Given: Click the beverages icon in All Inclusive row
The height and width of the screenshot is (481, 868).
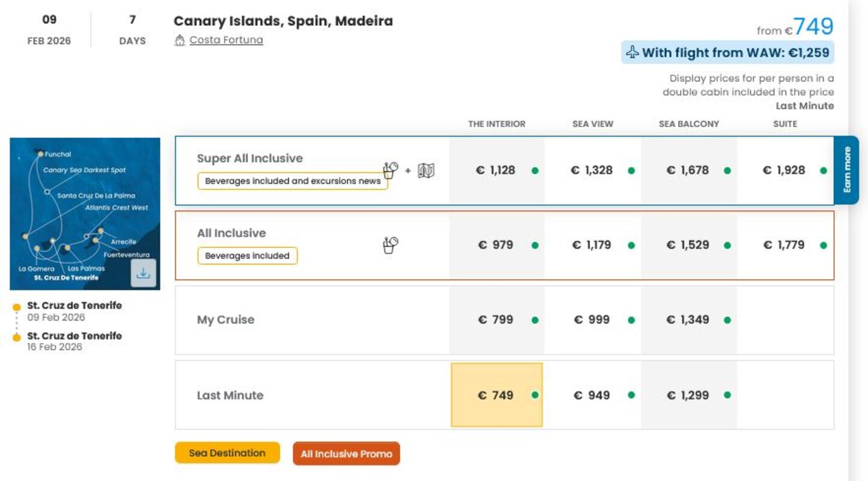Looking at the screenshot, I should [390, 245].
